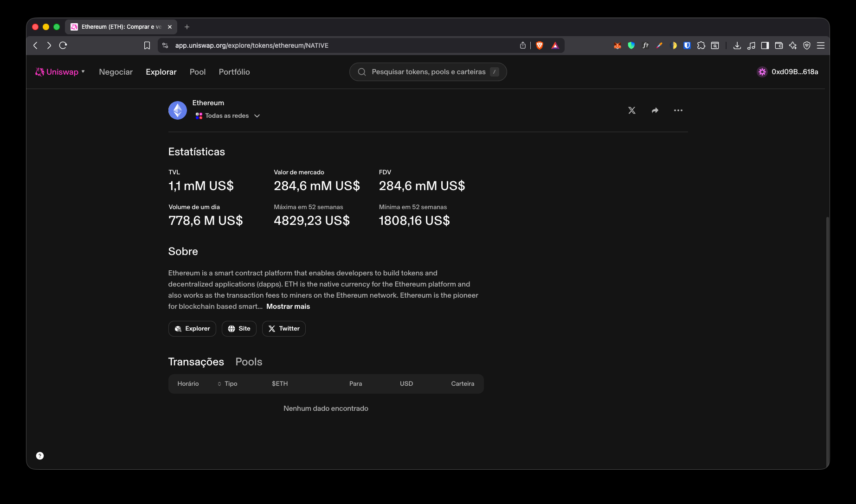Focus the Pesquisar tokens search field
856x504 pixels.
(x=428, y=72)
